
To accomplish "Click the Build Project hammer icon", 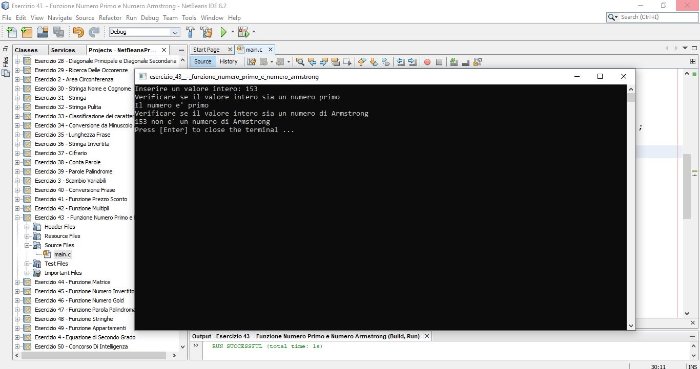I will pos(191,32).
